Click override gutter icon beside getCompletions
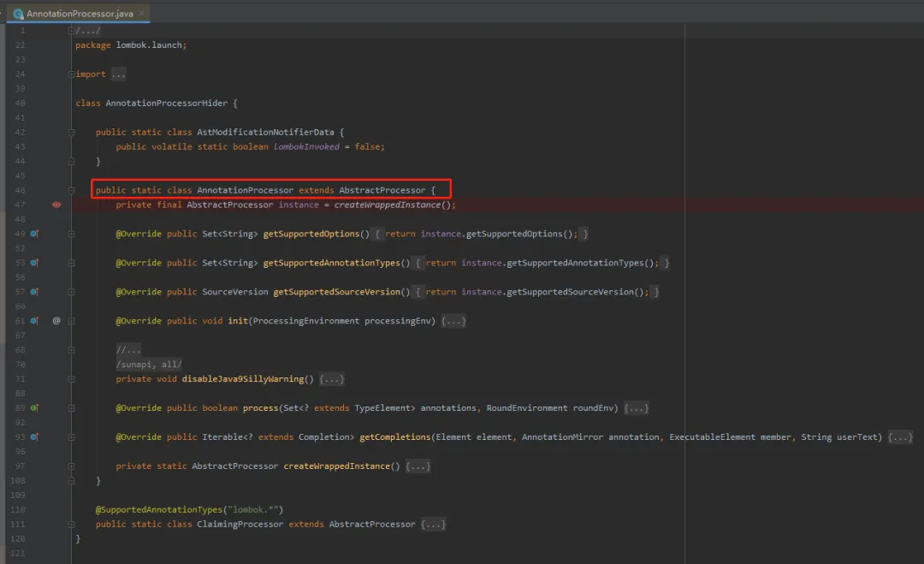The width and height of the screenshot is (924, 564). tap(35, 437)
